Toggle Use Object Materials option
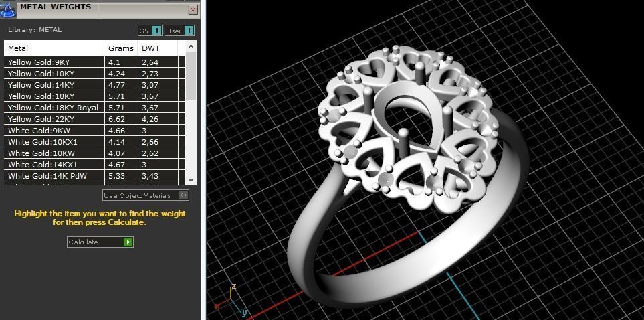The height and width of the screenshot is (320, 644). point(146,195)
